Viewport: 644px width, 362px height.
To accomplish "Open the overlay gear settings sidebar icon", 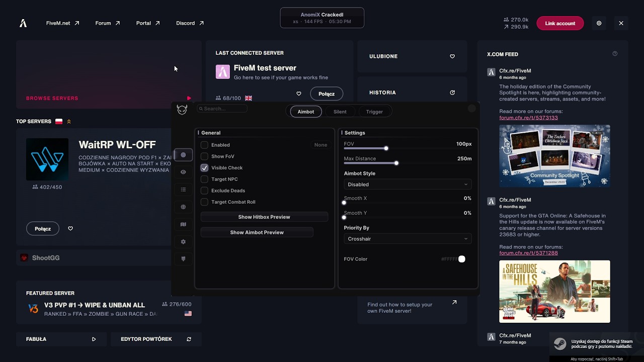I will point(183,242).
